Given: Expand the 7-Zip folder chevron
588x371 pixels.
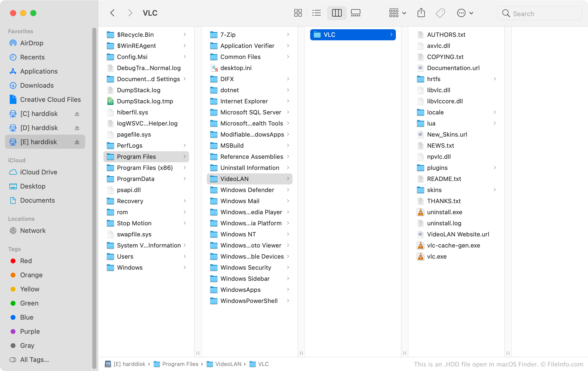Looking at the screenshot, I should 288,35.
